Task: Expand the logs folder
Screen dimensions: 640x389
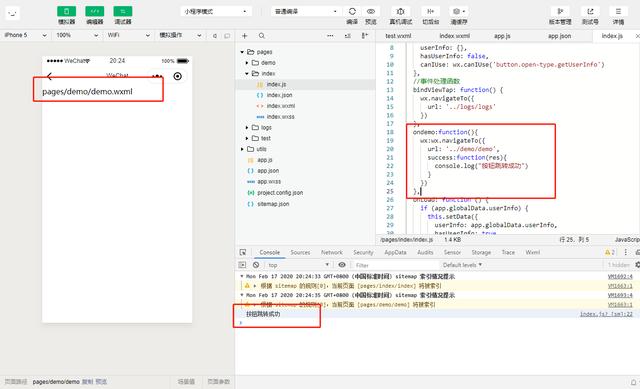Action: (247, 128)
